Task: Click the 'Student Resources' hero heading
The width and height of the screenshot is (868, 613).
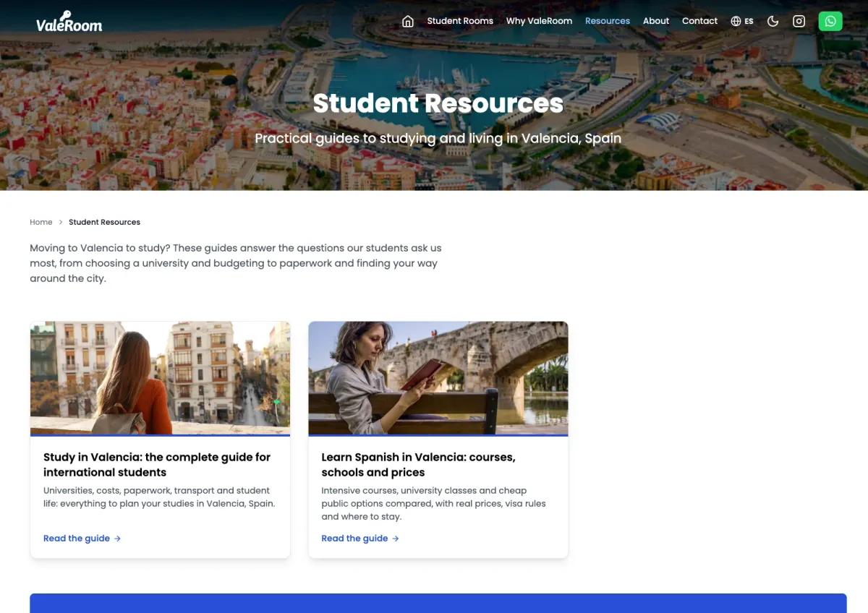Action: 438,103
